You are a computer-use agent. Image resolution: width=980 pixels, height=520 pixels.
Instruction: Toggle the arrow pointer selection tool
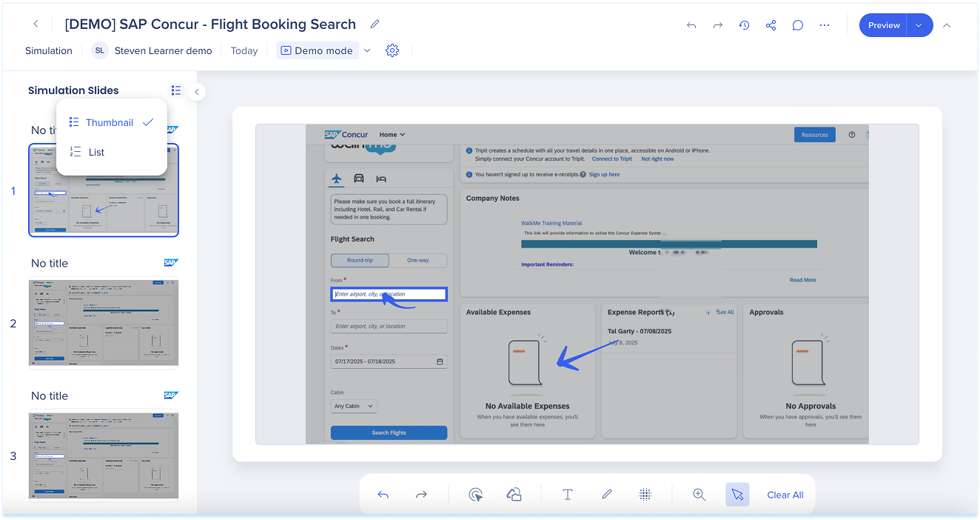click(737, 495)
